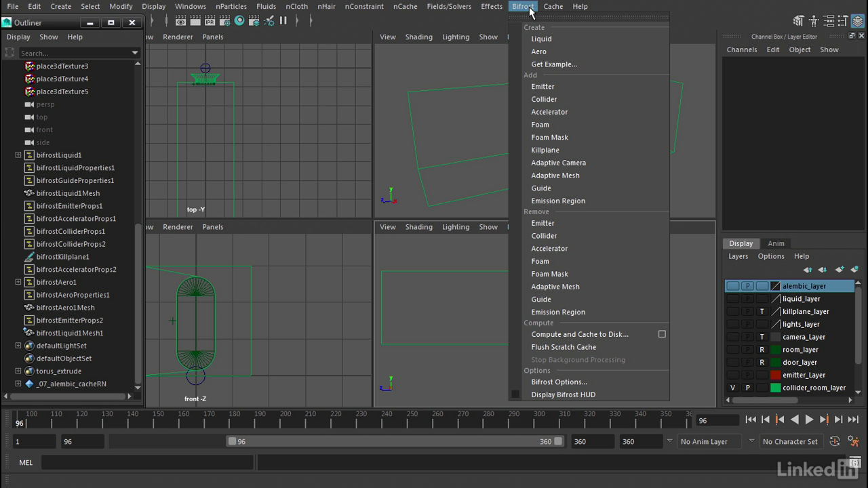868x488 pixels.
Task: Toggle display type T of killplane_layer
Action: coord(762,312)
